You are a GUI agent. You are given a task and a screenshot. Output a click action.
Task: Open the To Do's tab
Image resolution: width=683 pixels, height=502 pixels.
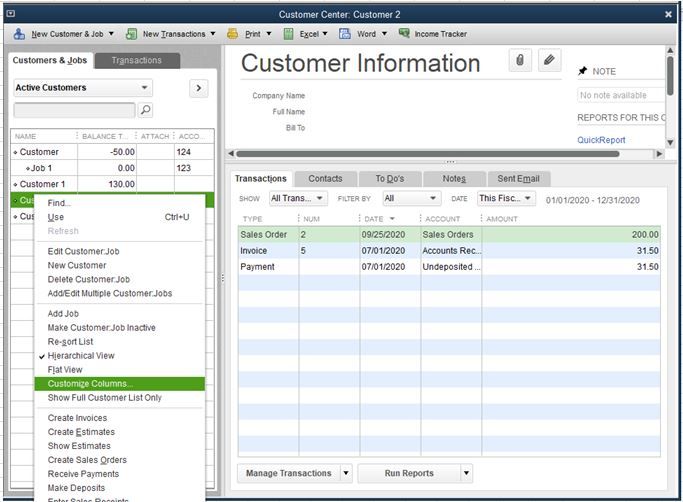390,179
